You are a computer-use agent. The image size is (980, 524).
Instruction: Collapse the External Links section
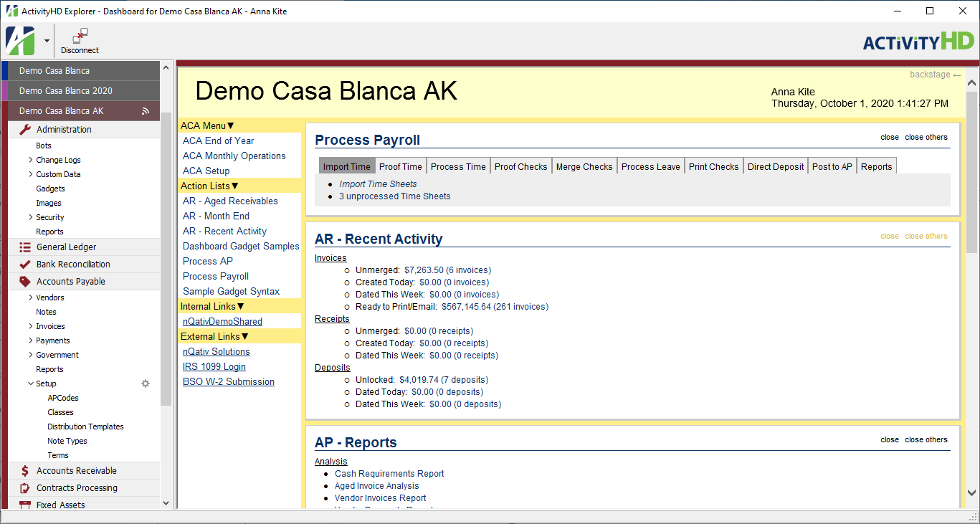pos(213,336)
